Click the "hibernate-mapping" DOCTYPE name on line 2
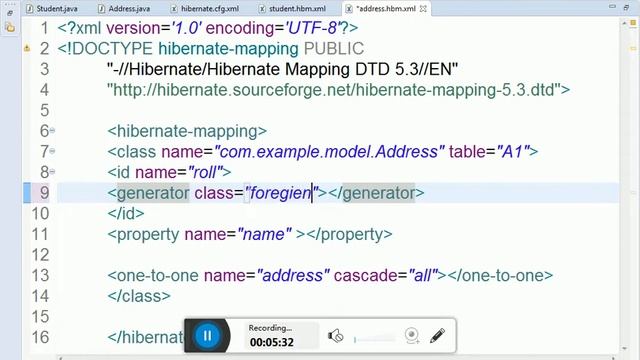640x360 pixels. point(228,49)
